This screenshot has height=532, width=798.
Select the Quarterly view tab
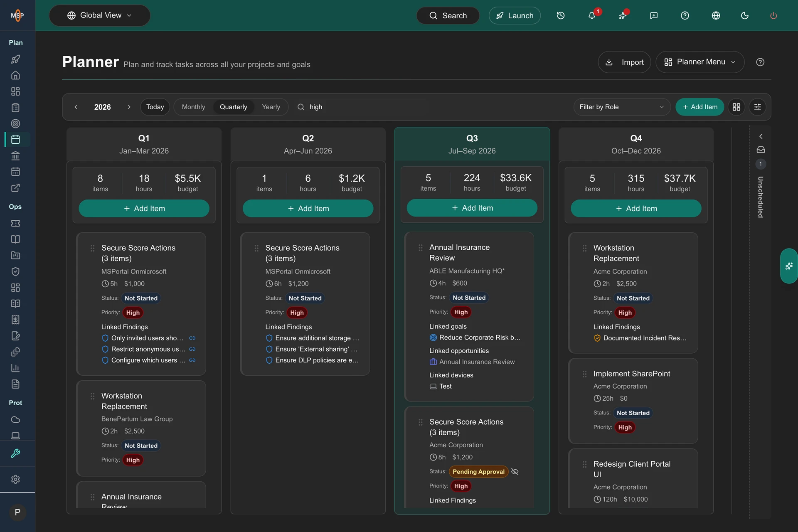coord(233,107)
